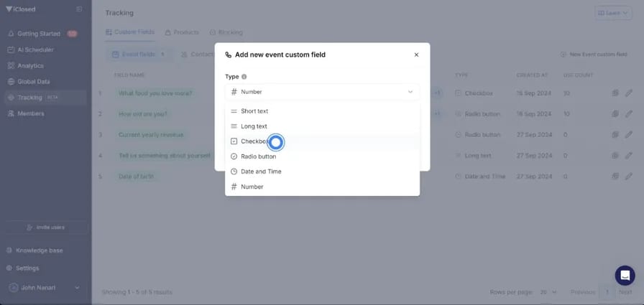Click the USE COUNT column header
Screen dimensions: 644x305
(x=579, y=75)
